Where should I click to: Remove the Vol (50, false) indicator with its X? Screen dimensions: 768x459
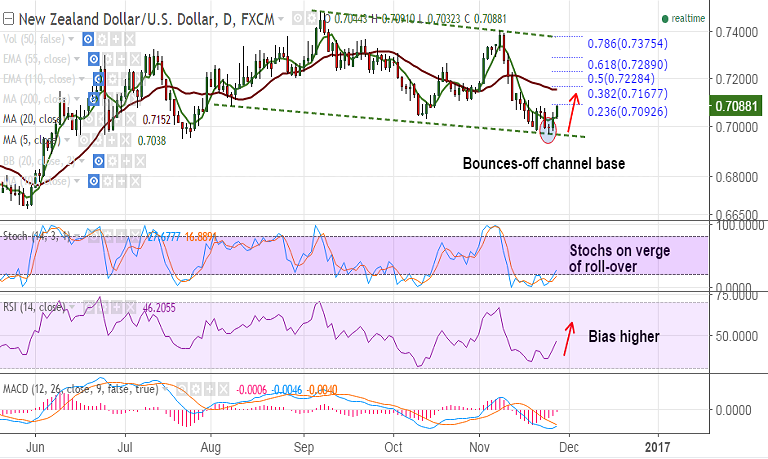pyautogui.click(x=130, y=39)
